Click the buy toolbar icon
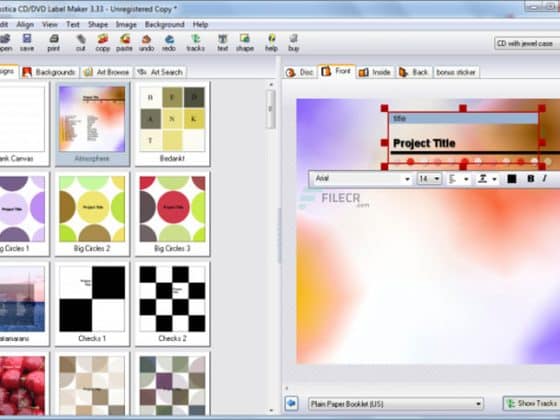560x420 pixels. 294,42
